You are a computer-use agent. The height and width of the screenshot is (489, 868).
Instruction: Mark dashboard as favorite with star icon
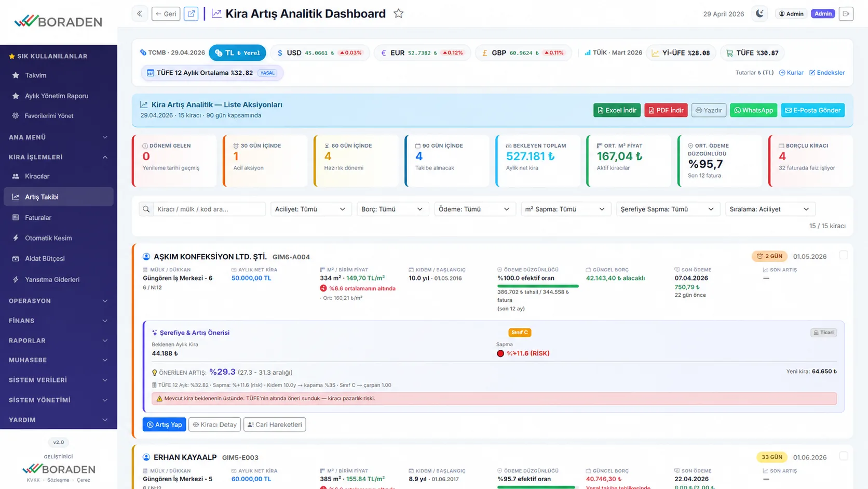(398, 14)
